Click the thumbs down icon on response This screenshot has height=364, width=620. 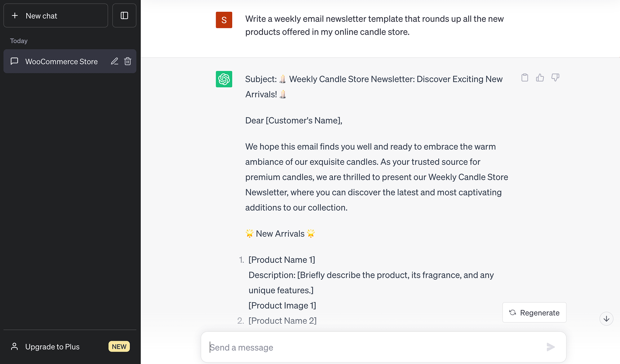tap(555, 77)
